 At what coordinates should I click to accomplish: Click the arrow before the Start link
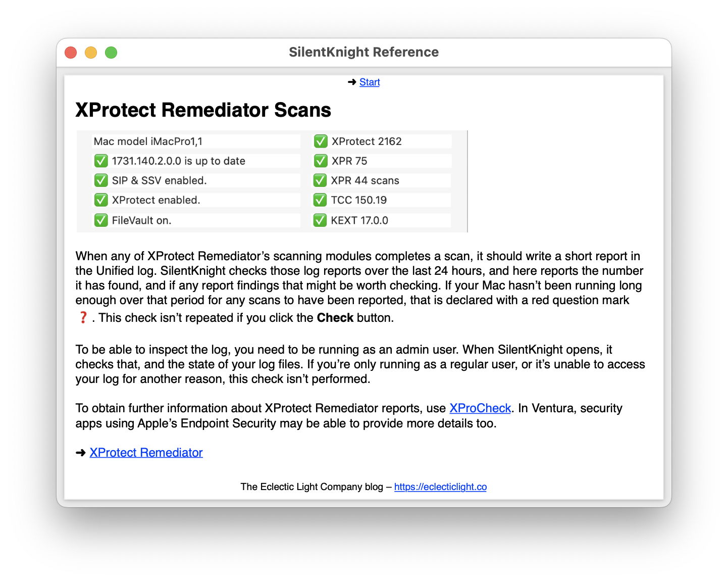352,82
